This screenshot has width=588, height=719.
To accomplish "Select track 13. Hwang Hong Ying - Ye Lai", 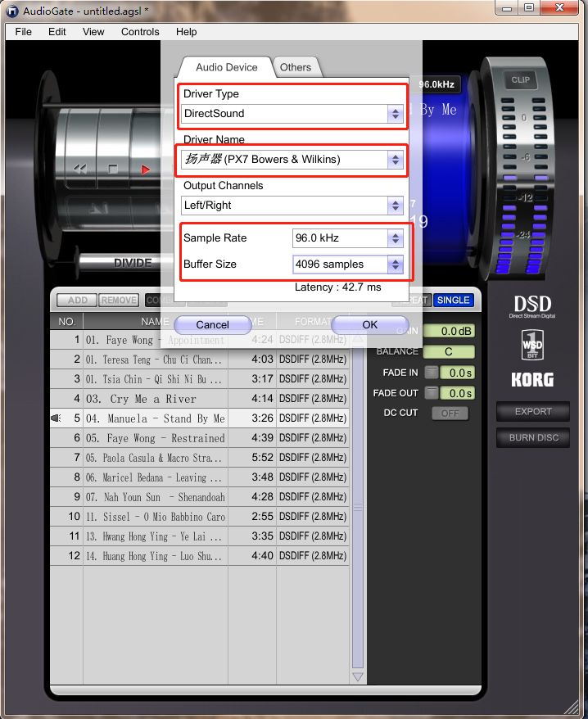I will pyautogui.click(x=200, y=536).
